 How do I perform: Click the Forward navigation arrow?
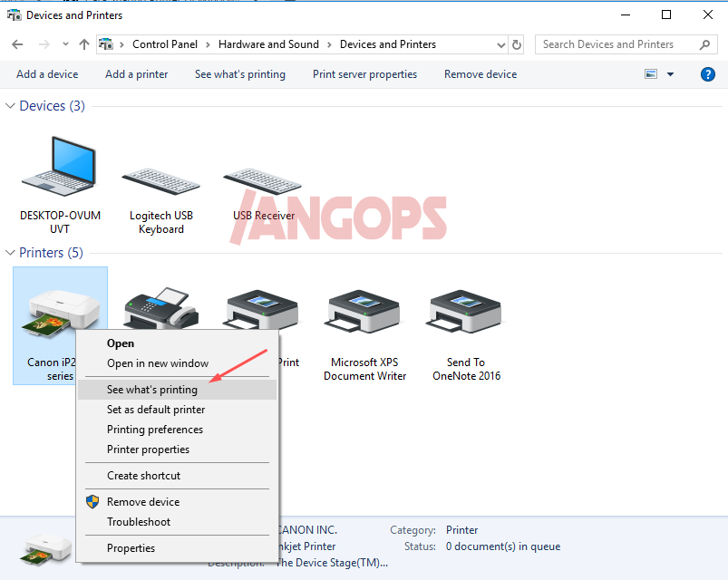(44, 44)
